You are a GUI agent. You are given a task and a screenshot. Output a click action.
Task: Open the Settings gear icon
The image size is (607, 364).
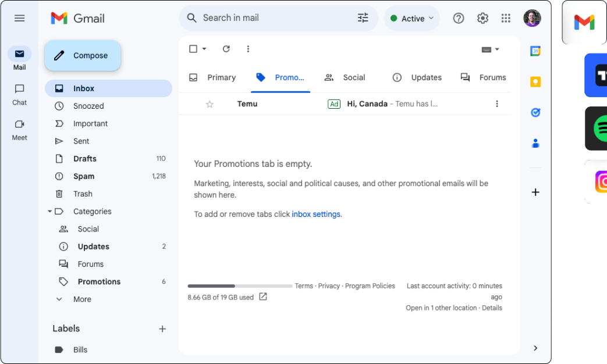coord(482,18)
